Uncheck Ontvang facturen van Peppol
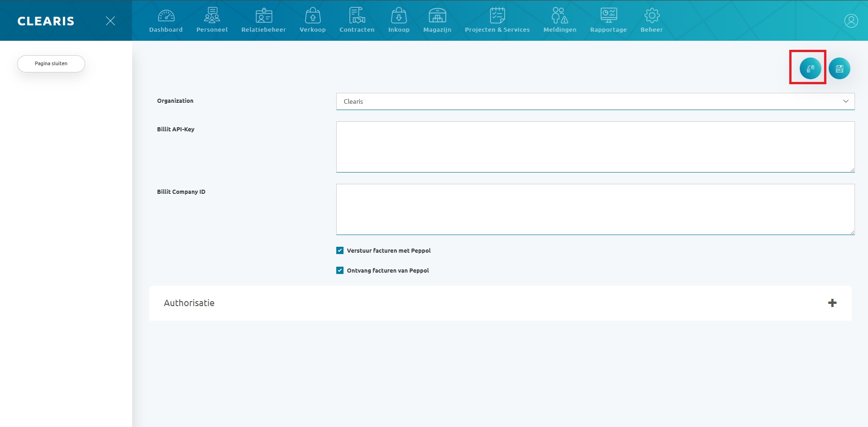Screen dimensions: 868x427 (x=340, y=270)
